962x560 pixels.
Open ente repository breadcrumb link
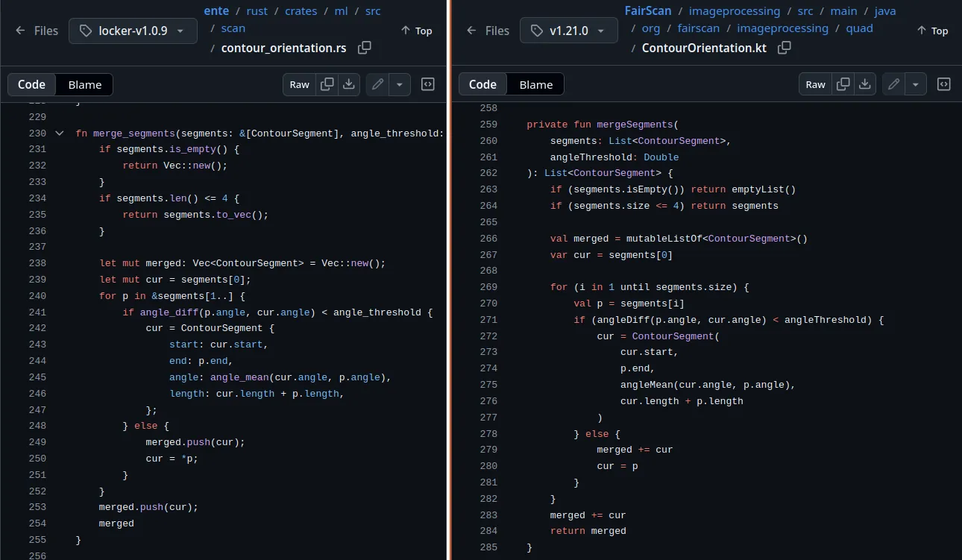[x=216, y=11]
